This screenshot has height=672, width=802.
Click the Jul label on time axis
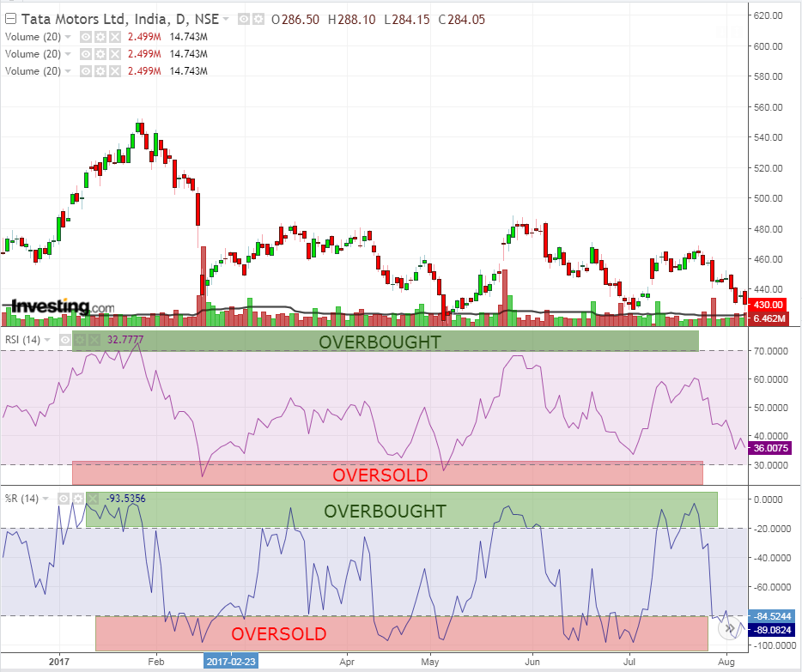click(629, 662)
